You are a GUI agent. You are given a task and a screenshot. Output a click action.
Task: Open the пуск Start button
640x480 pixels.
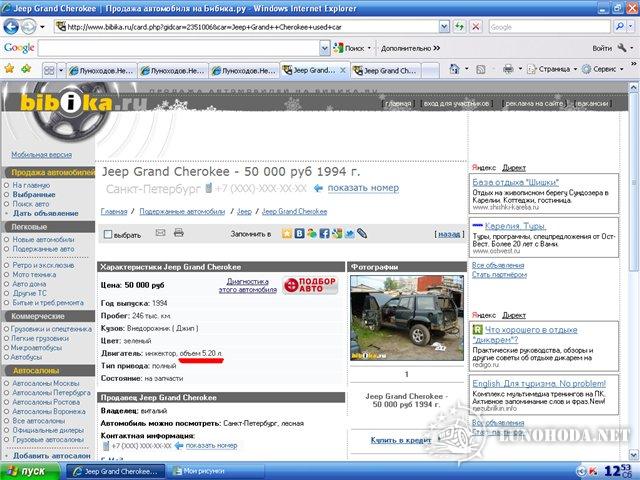(29, 471)
